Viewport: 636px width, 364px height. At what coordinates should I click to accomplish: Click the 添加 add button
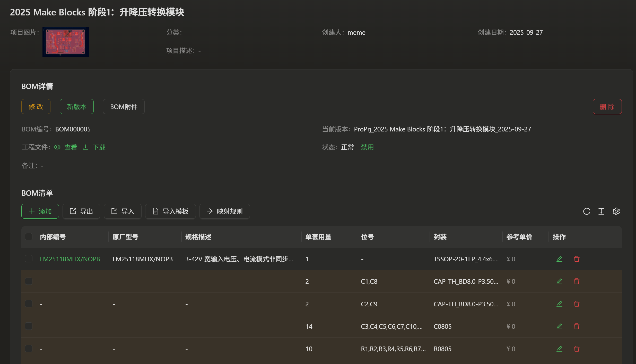tap(40, 211)
